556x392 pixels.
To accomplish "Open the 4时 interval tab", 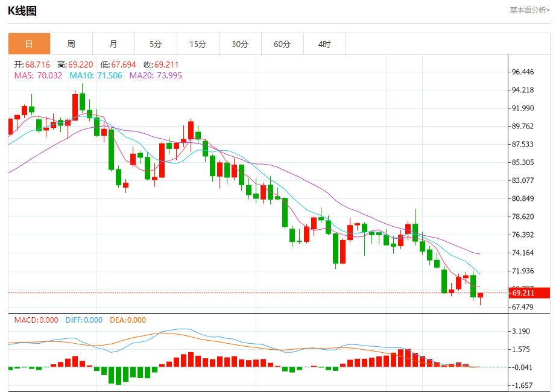I will tap(324, 44).
